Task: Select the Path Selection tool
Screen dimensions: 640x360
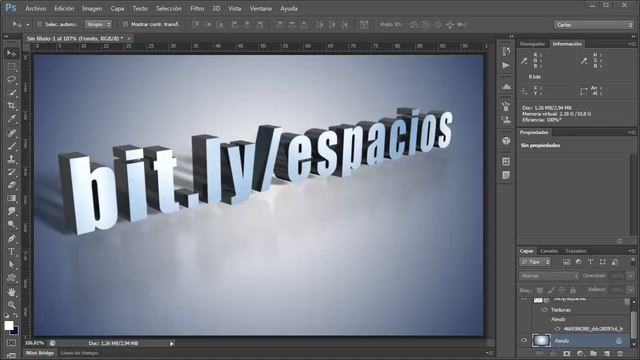Action: pyautogui.click(x=11, y=265)
